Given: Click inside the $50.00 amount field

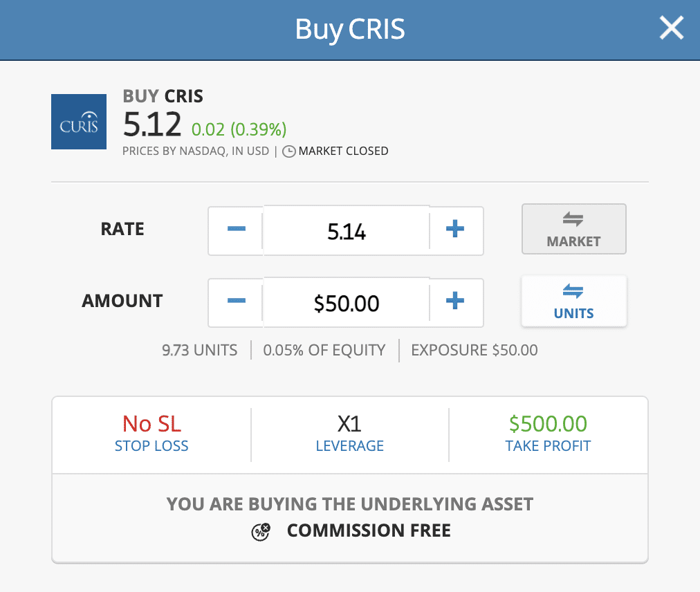Looking at the screenshot, I should (x=346, y=302).
